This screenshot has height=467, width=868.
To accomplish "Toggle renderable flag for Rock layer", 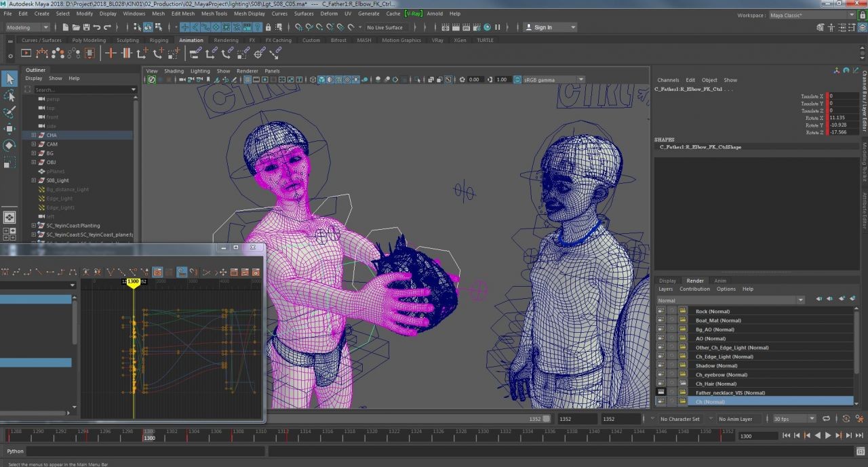I will pyautogui.click(x=660, y=311).
